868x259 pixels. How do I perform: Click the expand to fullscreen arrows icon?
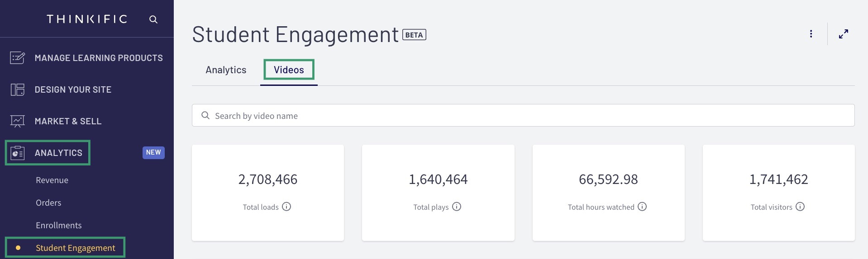pyautogui.click(x=844, y=34)
